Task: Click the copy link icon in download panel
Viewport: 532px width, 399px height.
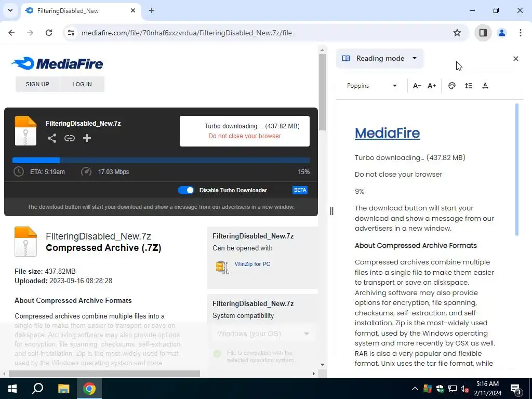Action: point(70,138)
